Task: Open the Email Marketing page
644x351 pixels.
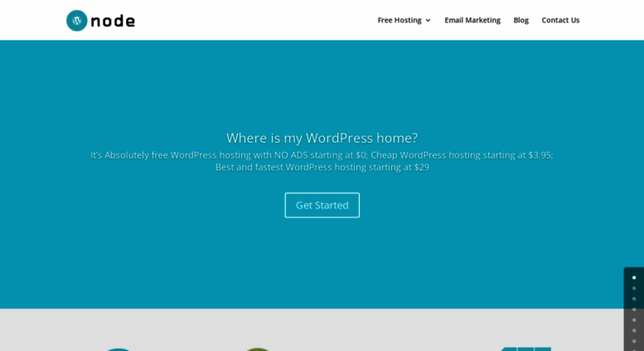Action: pos(472,20)
